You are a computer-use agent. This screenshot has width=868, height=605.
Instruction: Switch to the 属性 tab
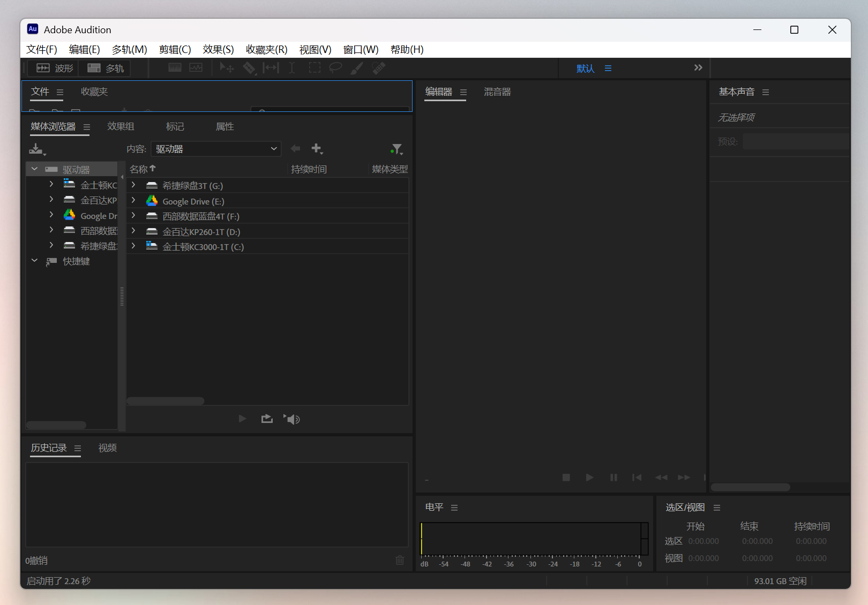point(225,126)
